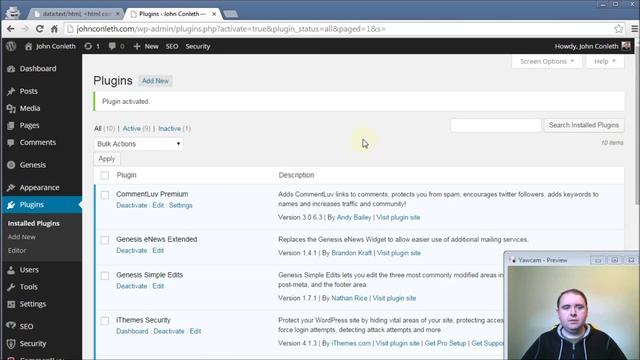Filter plugins by Inactive
This screenshot has width=640, height=360.
(x=169, y=129)
